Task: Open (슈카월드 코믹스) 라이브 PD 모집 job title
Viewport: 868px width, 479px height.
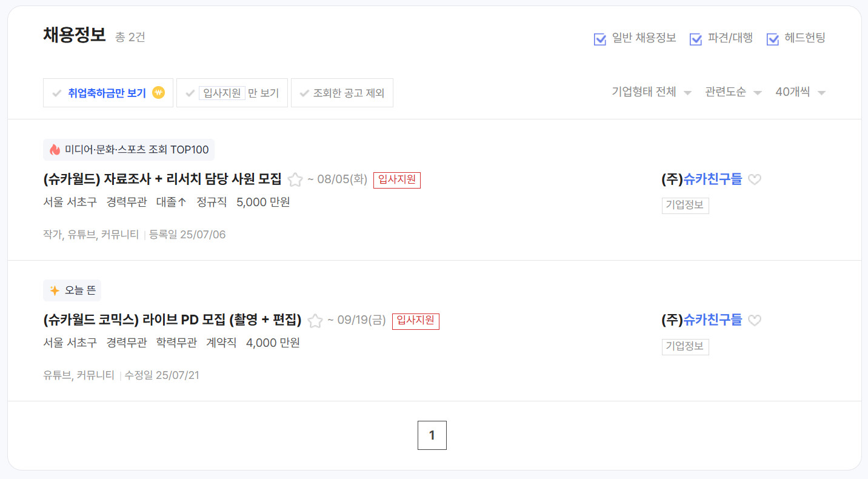Action: [173, 320]
